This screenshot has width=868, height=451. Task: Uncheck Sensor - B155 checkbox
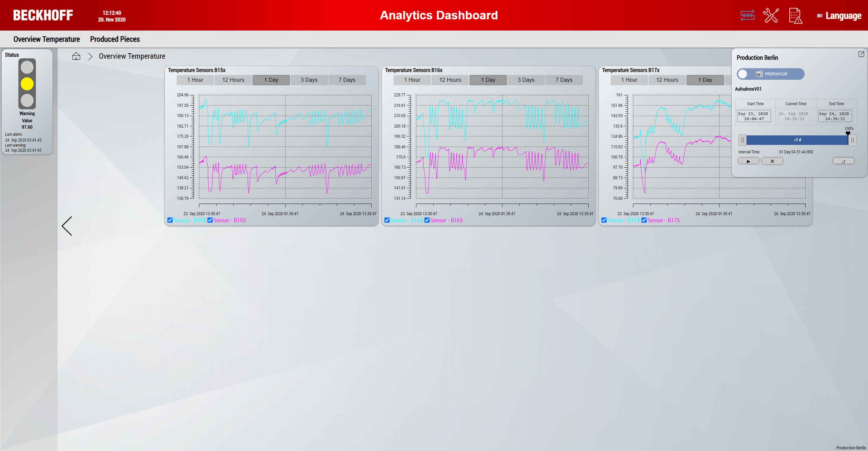(210, 220)
